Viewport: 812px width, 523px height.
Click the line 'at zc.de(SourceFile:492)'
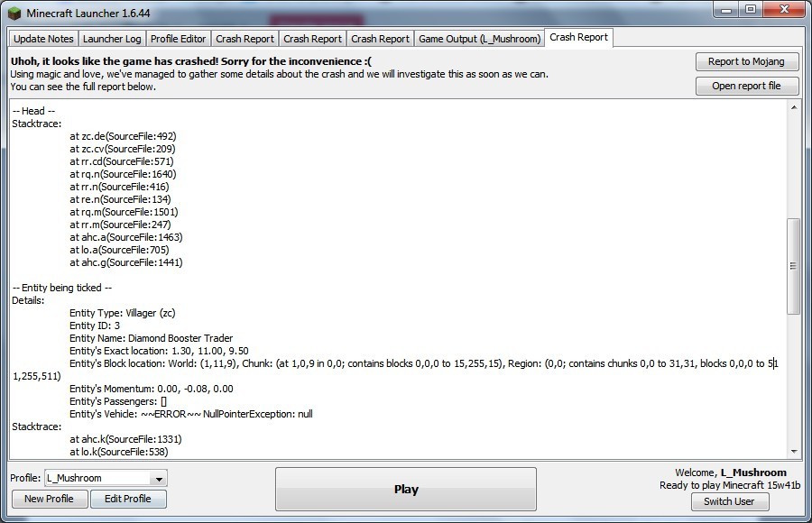point(123,136)
